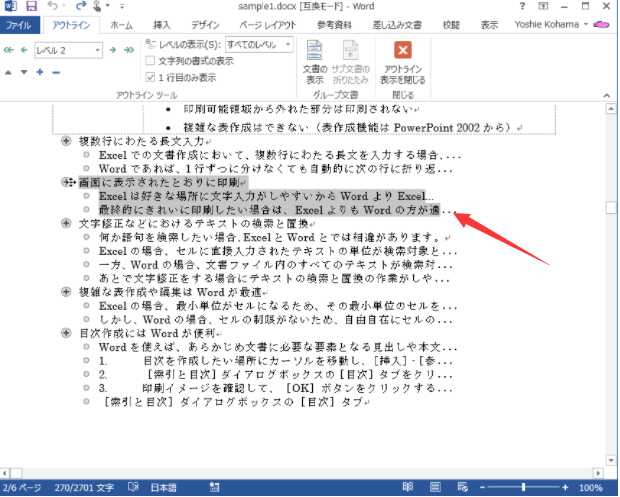
Task: Click 100% zoom level button
Action: [x=591, y=488]
